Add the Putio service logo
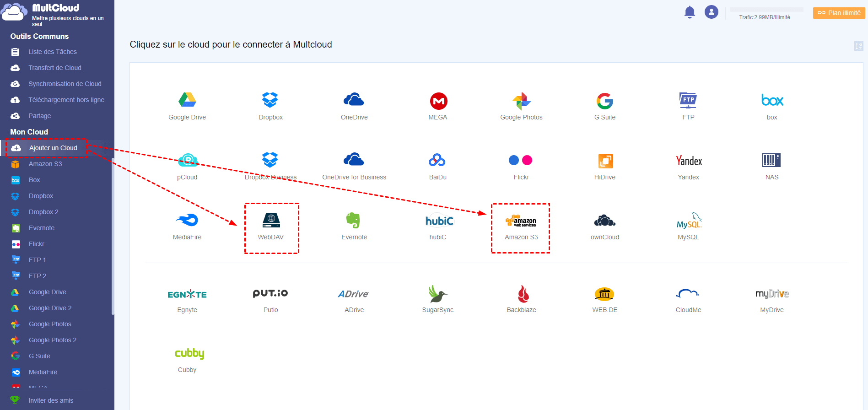This screenshot has height=410, width=868. tap(270, 293)
